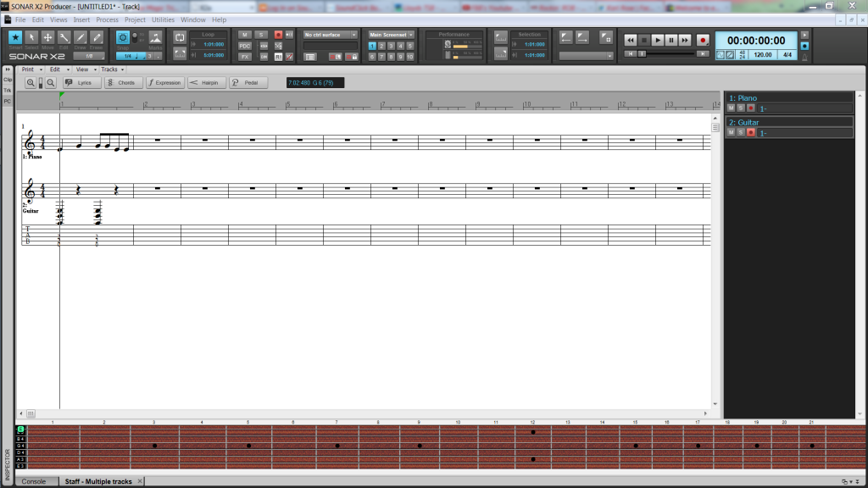Screen dimensions: 868x488
Task: Open the Process menu
Action: click(107, 19)
